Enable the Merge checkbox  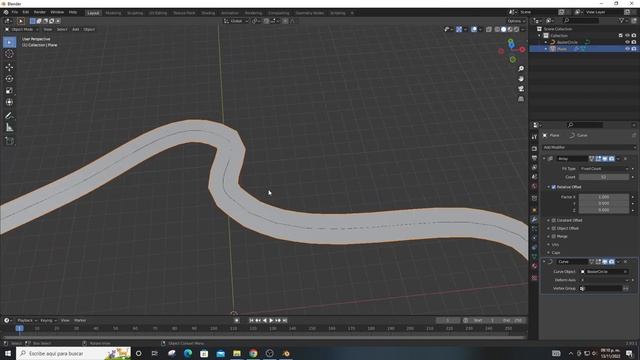pos(554,236)
